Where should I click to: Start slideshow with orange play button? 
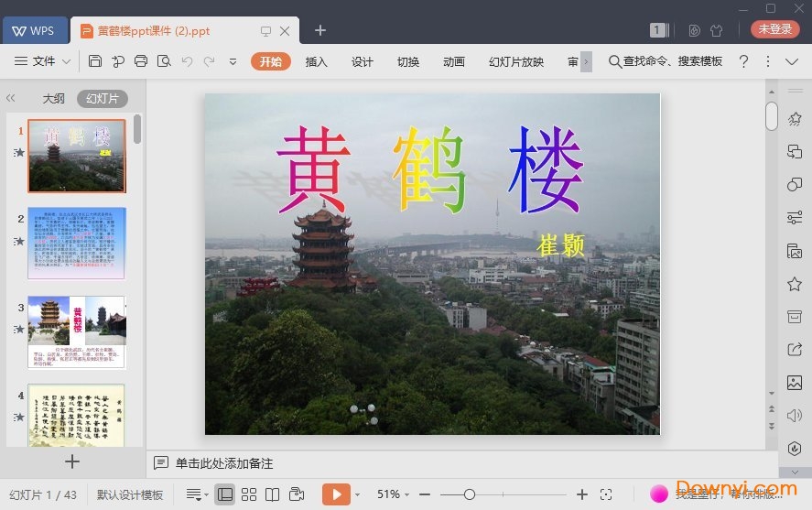click(336, 494)
